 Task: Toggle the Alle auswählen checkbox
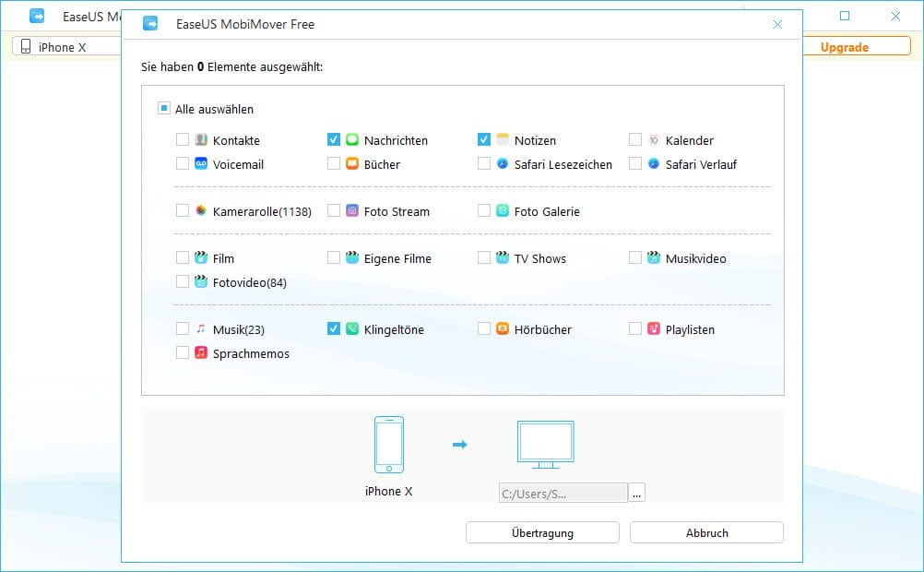[163, 109]
